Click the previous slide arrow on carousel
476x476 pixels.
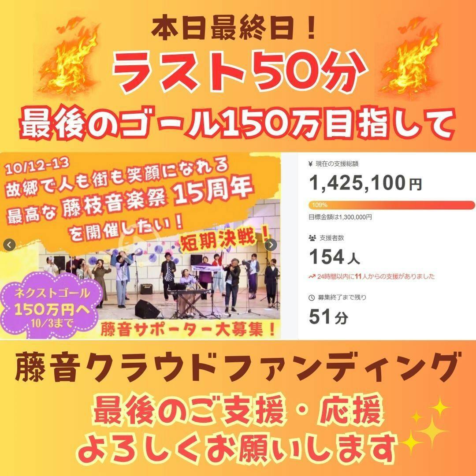point(9,245)
